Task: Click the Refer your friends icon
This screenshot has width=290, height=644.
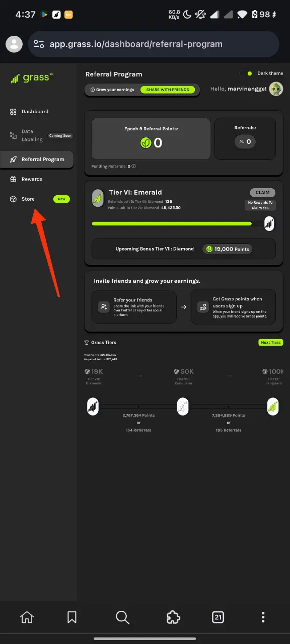Action: 104,306
